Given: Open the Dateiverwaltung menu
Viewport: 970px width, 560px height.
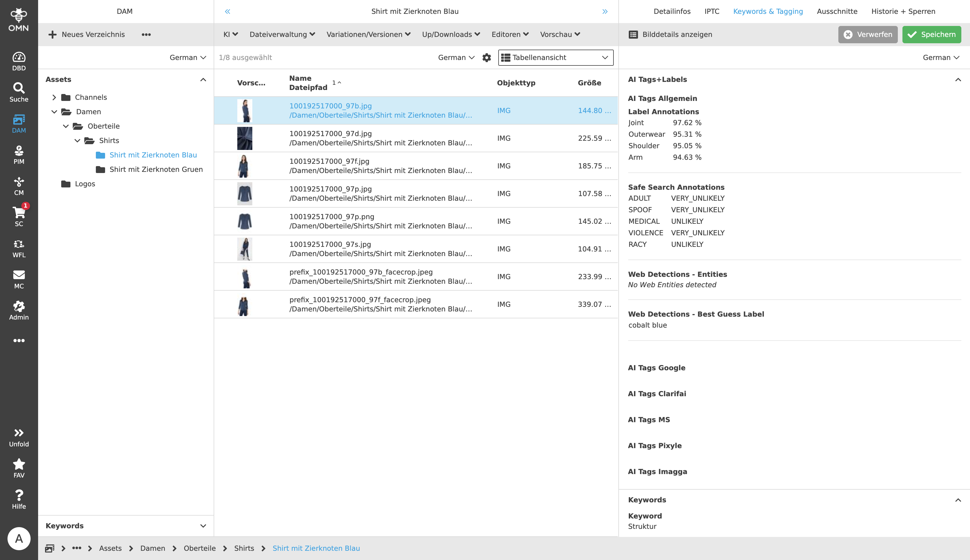Looking at the screenshot, I should 282,35.
